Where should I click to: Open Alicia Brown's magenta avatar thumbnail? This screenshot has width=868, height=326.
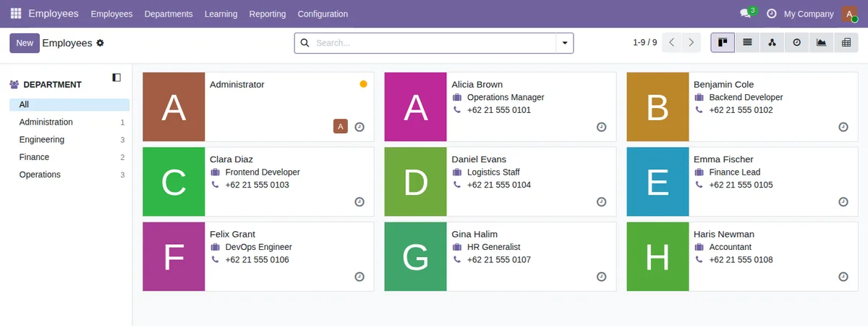coord(415,106)
